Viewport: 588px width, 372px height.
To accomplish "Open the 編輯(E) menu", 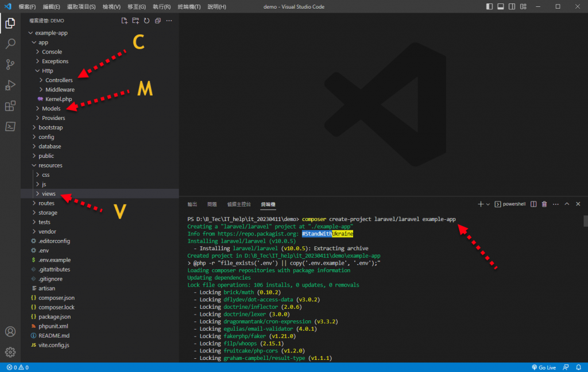I will click(x=51, y=7).
